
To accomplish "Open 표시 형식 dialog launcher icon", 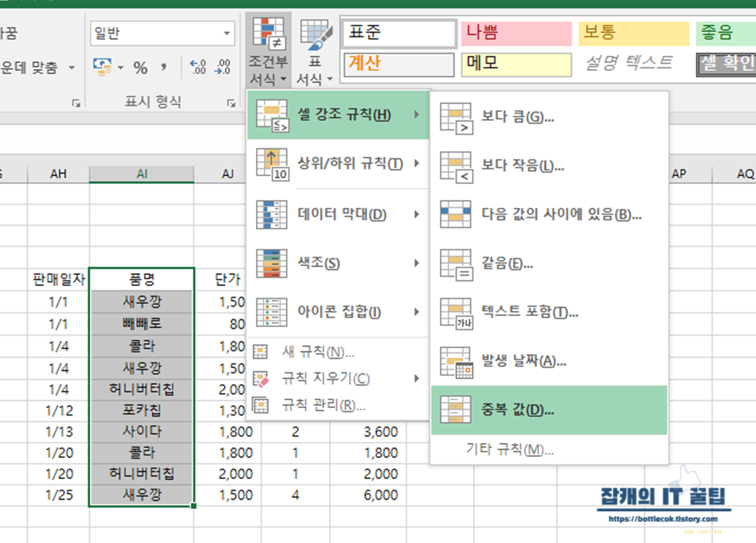I will click(231, 103).
